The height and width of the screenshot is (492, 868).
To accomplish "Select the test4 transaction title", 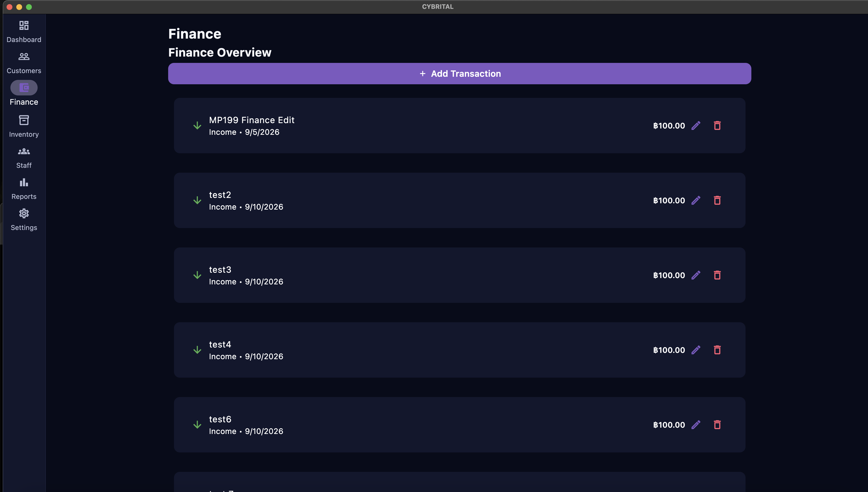I will 220,344.
